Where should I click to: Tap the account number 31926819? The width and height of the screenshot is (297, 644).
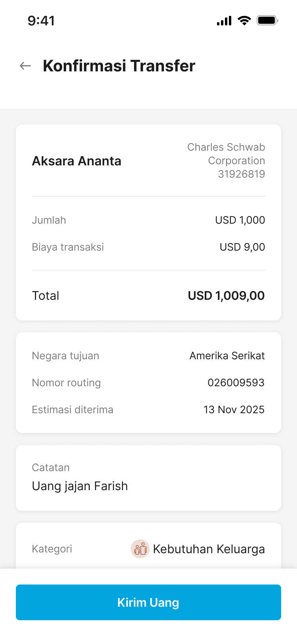241,174
